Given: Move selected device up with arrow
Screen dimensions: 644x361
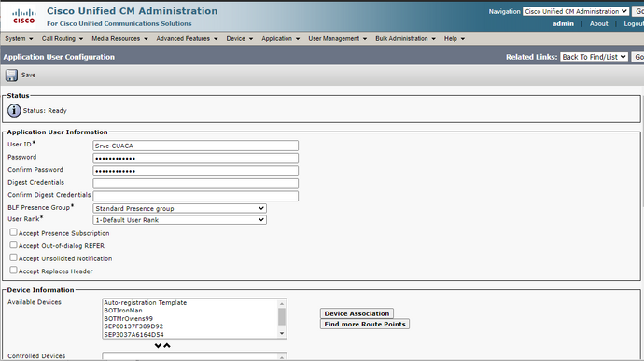Looking at the screenshot, I should pyautogui.click(x=167, y=346).
